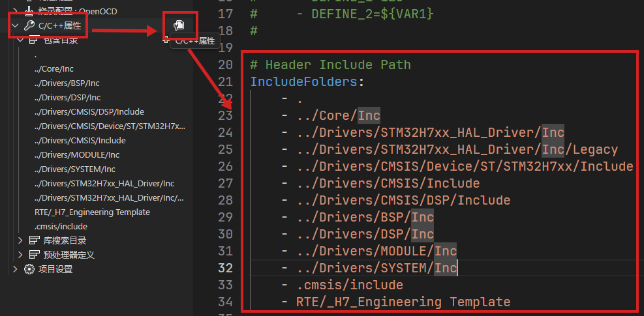Select the truncated ../Drivers/STM32H7xx_HAL_Driver/Inc/… tree entry
Viewport: 644px width, 316px height.
109,198
